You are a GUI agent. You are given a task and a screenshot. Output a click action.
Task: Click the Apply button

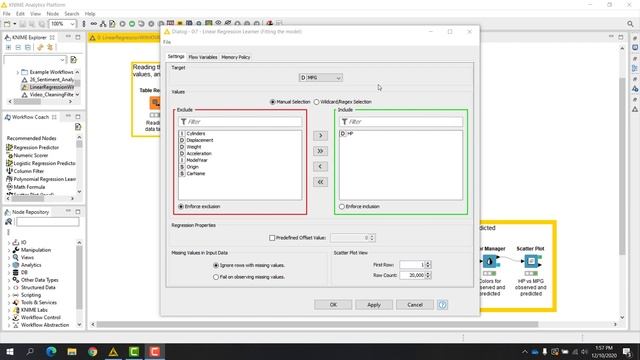[374, 305]
